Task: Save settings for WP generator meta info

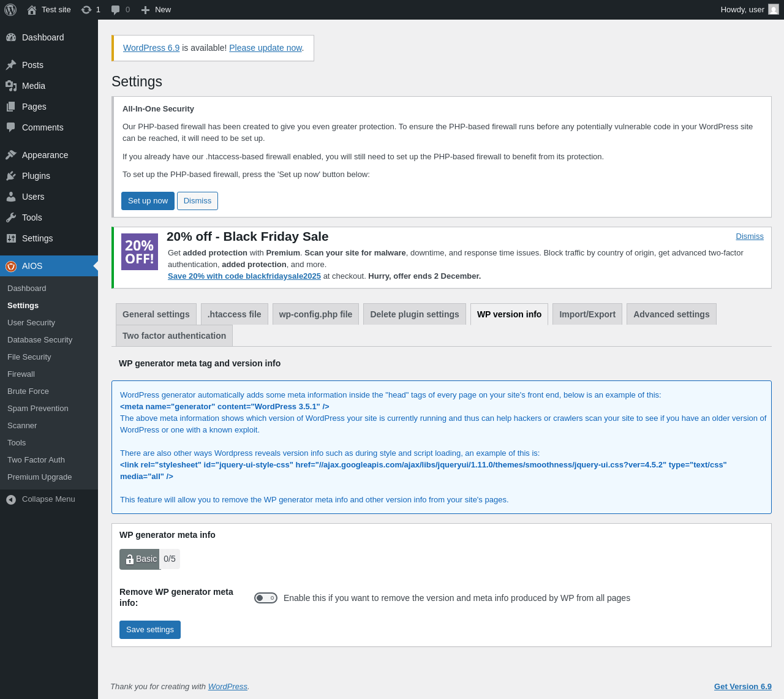Action: click(x=150, y=630)
